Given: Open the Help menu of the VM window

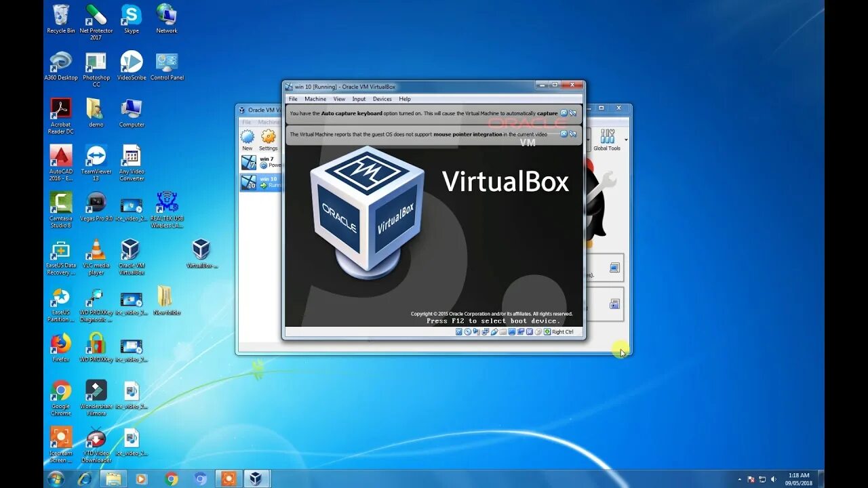Looking at the screenshot, I should coord(405,99).
